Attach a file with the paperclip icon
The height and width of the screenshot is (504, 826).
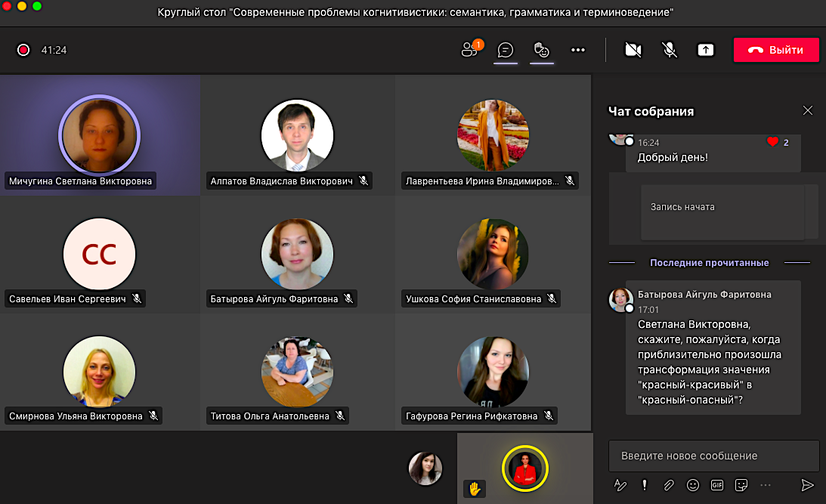[x=669, y=485]
